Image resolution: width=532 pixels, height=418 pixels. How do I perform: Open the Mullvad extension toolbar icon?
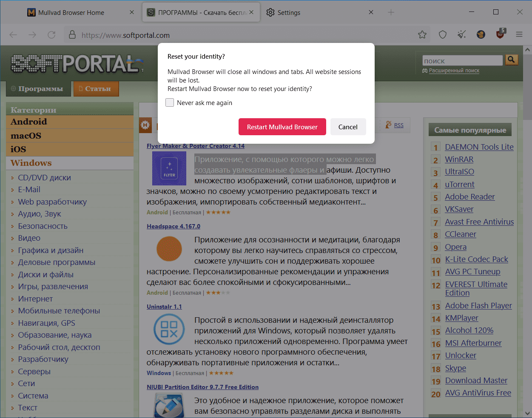coord(481,35)
